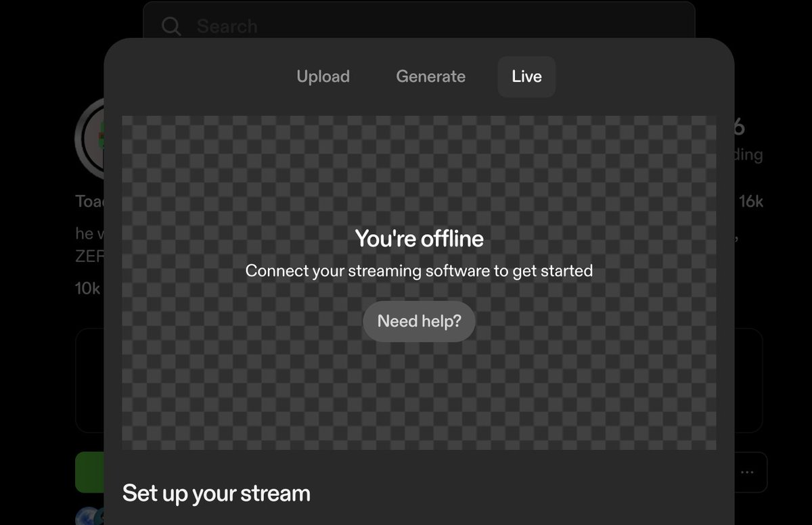Switch to the Upload tab
Screen dimensions: 812x525
click(x=323, y=76)
